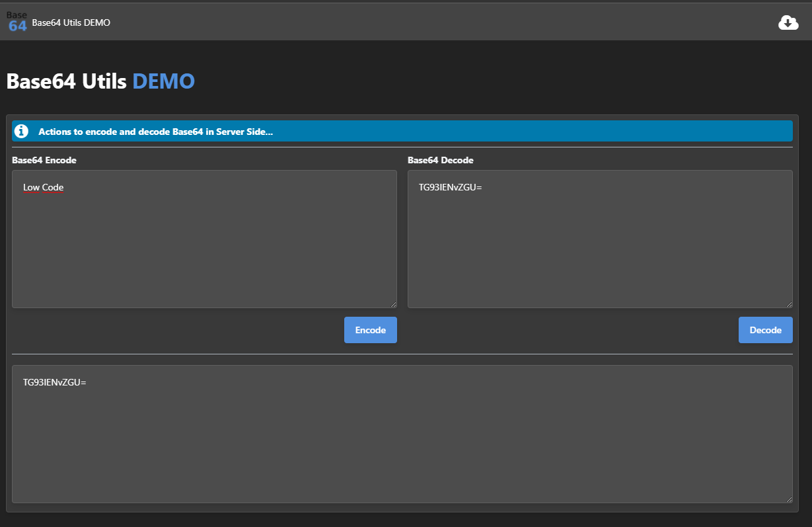Click the 'Base64 Utils' large page heading
Image resolution: width=812 pixels, height=527 pixels.
click(x=66, y=81)
